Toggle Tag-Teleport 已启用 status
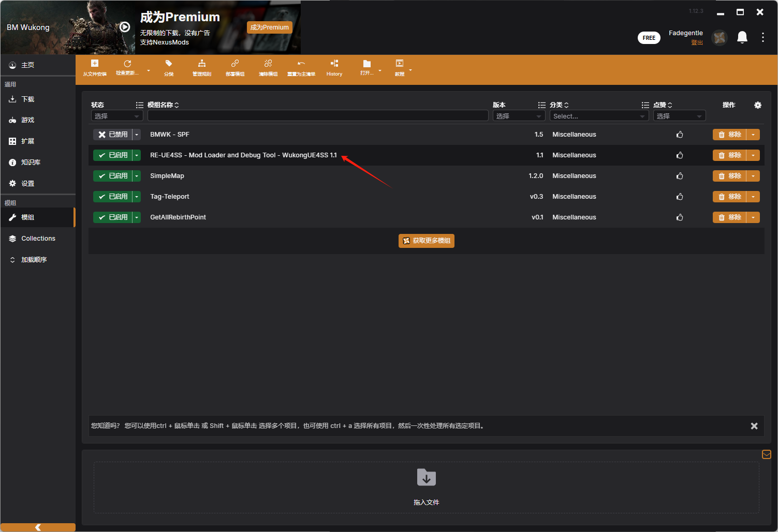The image size is (778, 532). [x=113, y=197]
